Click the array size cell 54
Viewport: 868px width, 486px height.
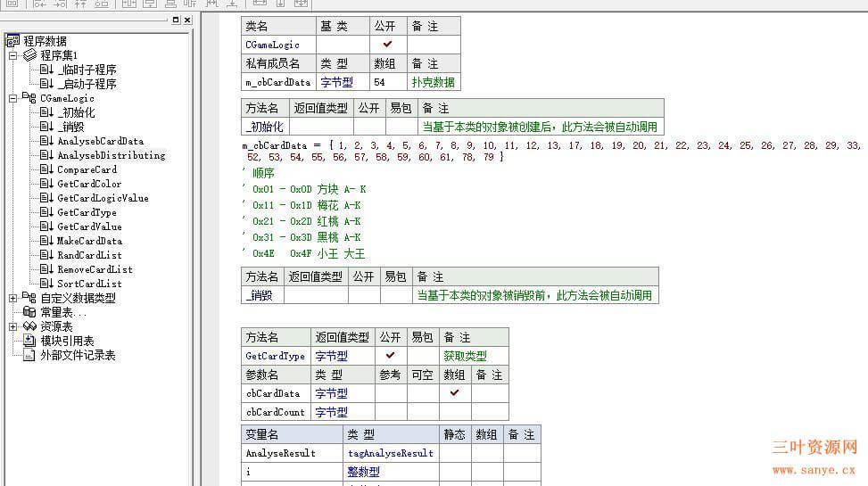pyautogui.click(x=388, y=82)
